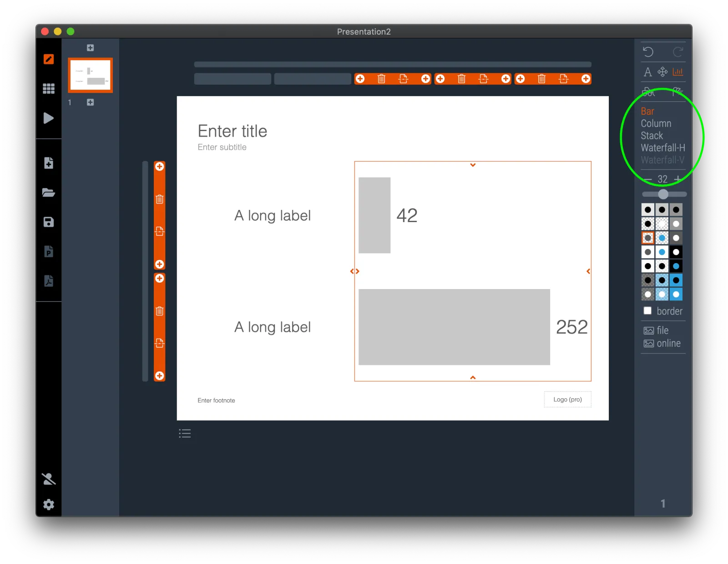Pick the blue dot on black swatch
Screen dimensions: 728x564
(x=676, y=266)
